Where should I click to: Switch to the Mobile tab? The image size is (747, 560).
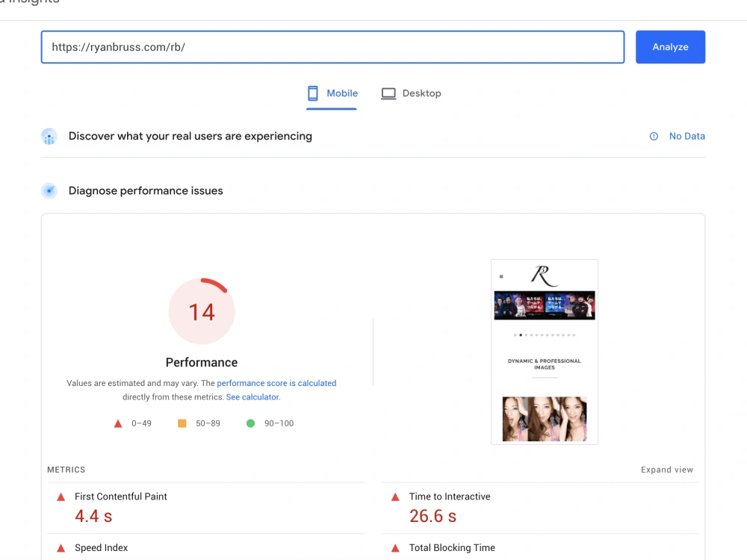coord(332,93)
